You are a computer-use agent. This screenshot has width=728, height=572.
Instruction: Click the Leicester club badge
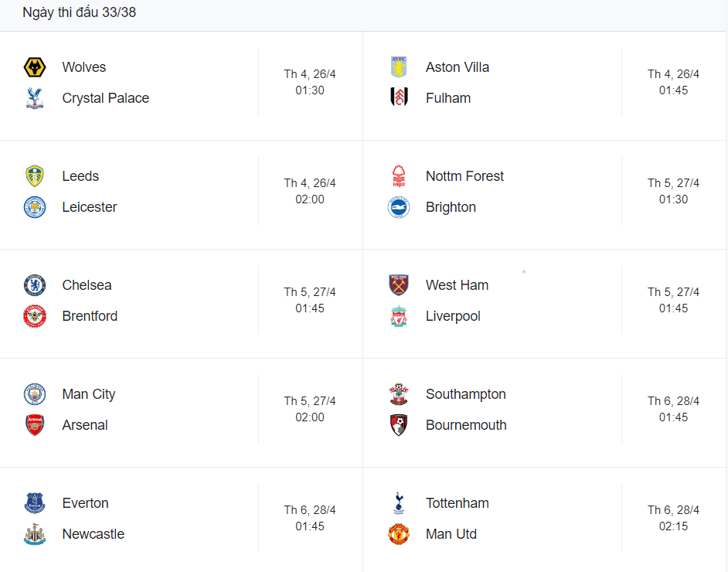point(35,207)
